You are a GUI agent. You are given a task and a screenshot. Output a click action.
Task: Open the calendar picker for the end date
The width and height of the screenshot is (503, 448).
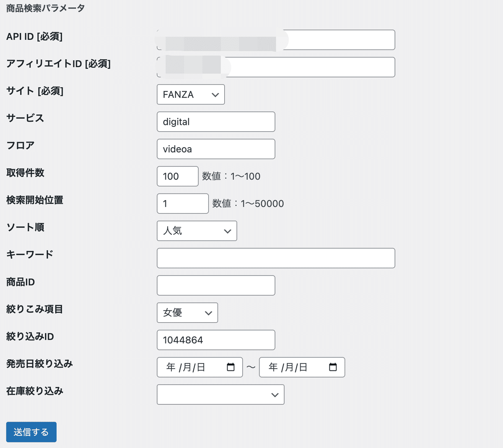(333, 367)
